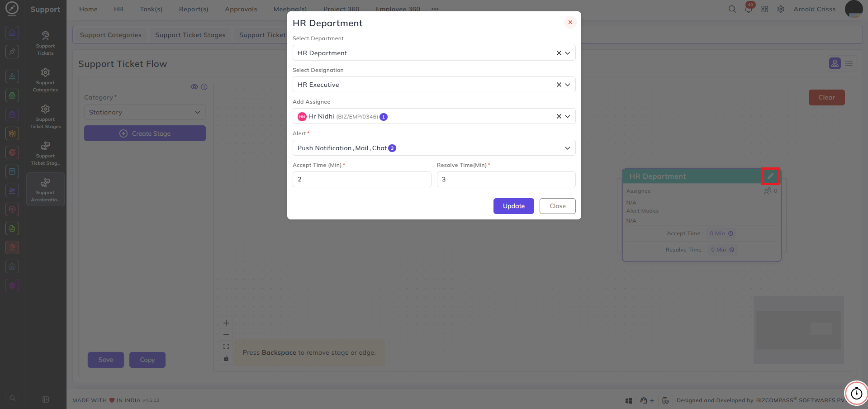The height and width of the screenshot is (409, 868).
Task: Fit the flow canvas view
Action: click(x=226, y=347)
